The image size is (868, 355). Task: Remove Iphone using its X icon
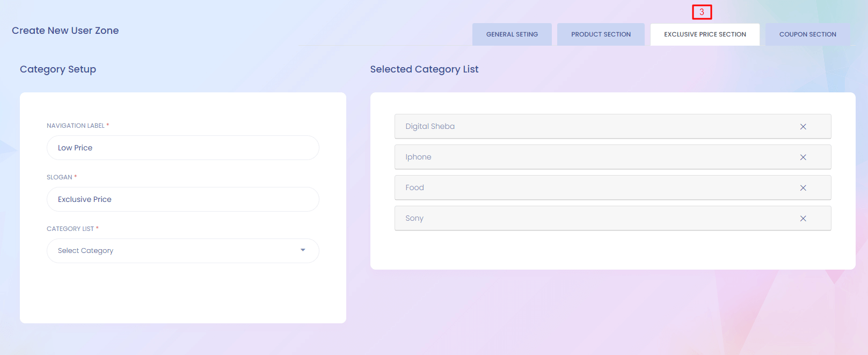(803, 157)
